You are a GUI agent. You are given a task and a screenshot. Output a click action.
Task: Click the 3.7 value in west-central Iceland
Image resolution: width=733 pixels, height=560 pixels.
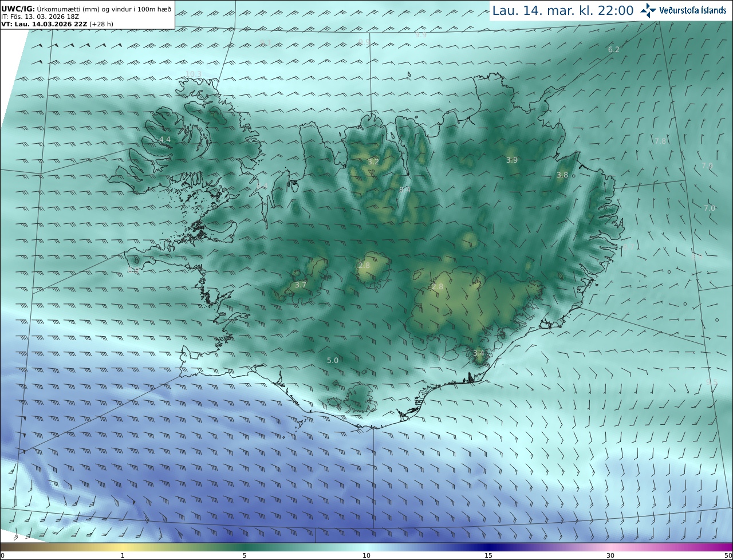click(301, 285)
